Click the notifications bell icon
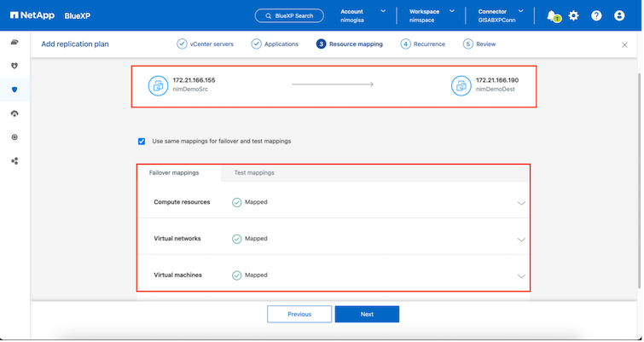Screen dimensions: 644x342 pyautogui.click(x=552, y=15)
